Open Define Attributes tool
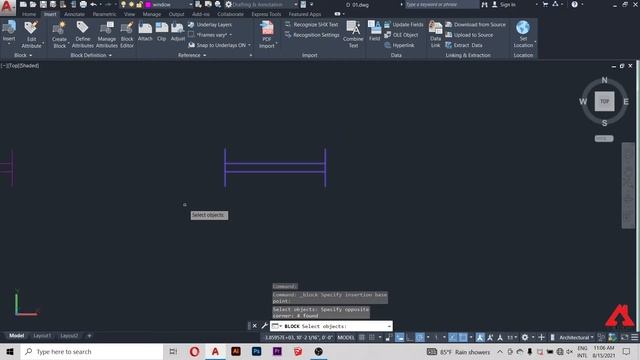640x360 pixels. [x=82, y=35]
